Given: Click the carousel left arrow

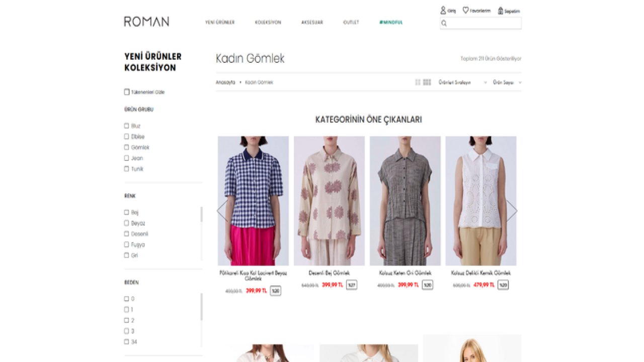Looking at the screenshot, I should click(x=221, y=211).
